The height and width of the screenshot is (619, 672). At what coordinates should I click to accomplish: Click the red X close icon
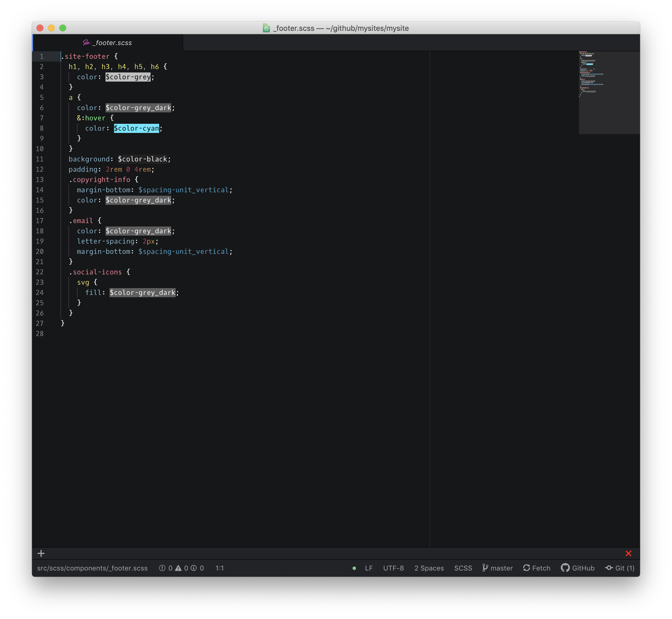click(628, 553)
